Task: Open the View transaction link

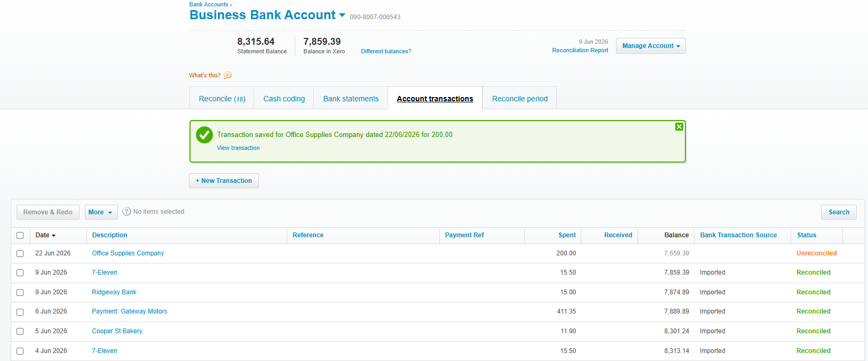Action: click(238, 148)
